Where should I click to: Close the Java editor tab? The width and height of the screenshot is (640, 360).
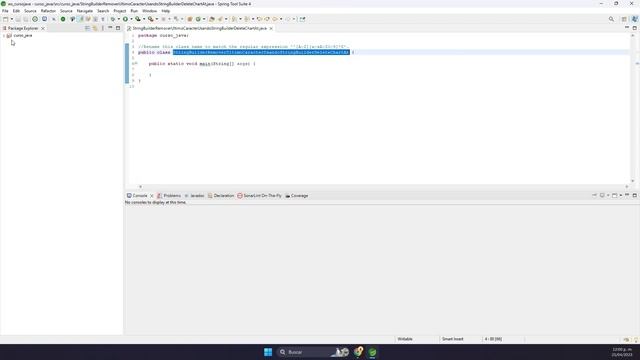pyautogui.click(x=271, y=28)
